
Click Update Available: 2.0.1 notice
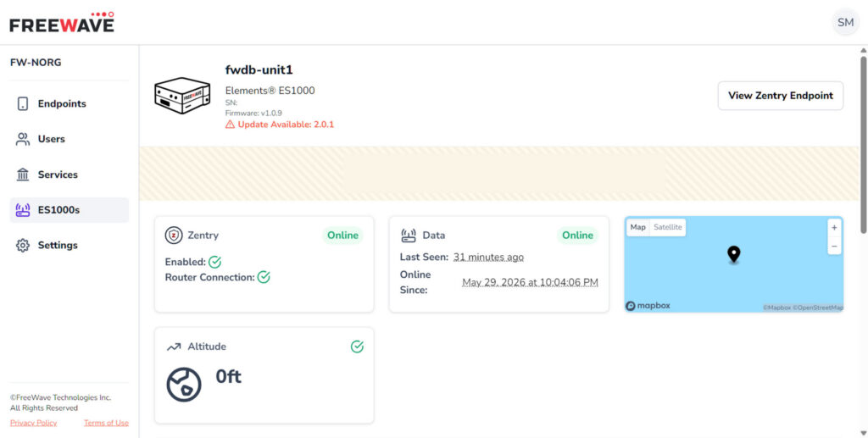[x=280, y=125]
